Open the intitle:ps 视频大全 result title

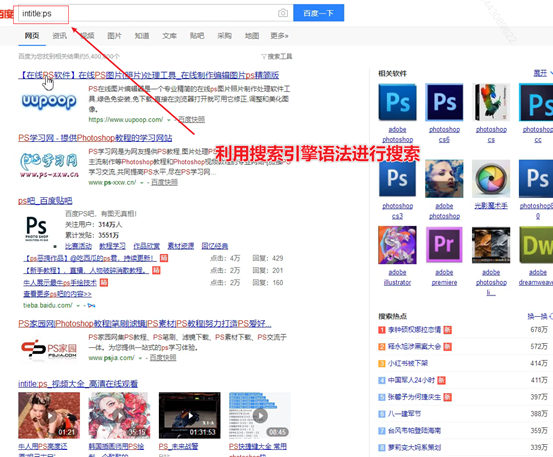pyautogui.click(x=78, y=384)
